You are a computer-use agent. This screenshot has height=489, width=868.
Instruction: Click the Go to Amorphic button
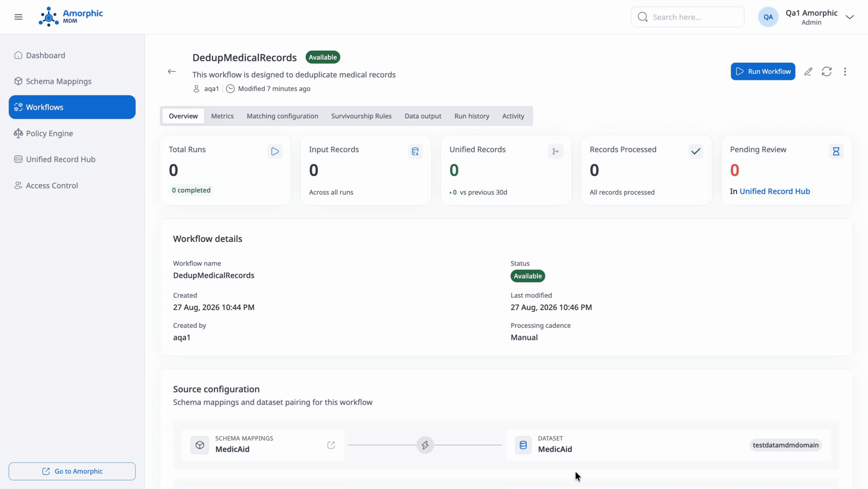(72, 471)
